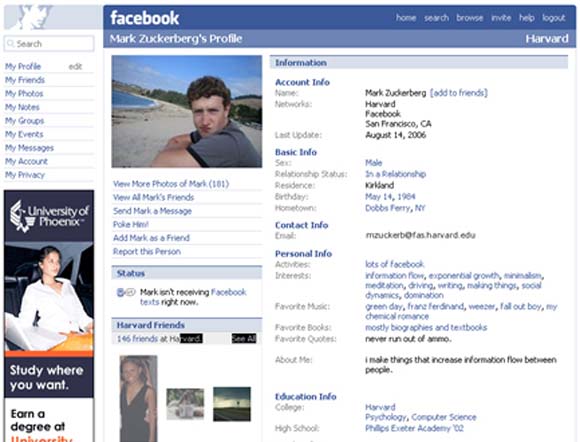The height and width of the screenshot is (442, 580).
Task: Click Psychology concentration link
Action: [386, 417]
